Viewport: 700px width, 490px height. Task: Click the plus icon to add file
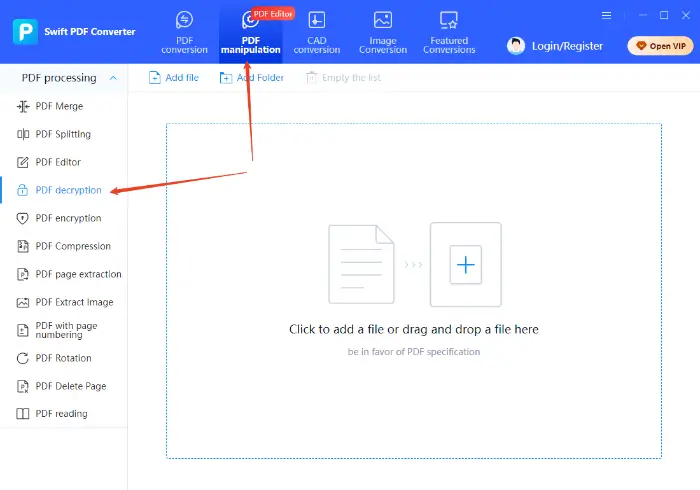[466, 265]
